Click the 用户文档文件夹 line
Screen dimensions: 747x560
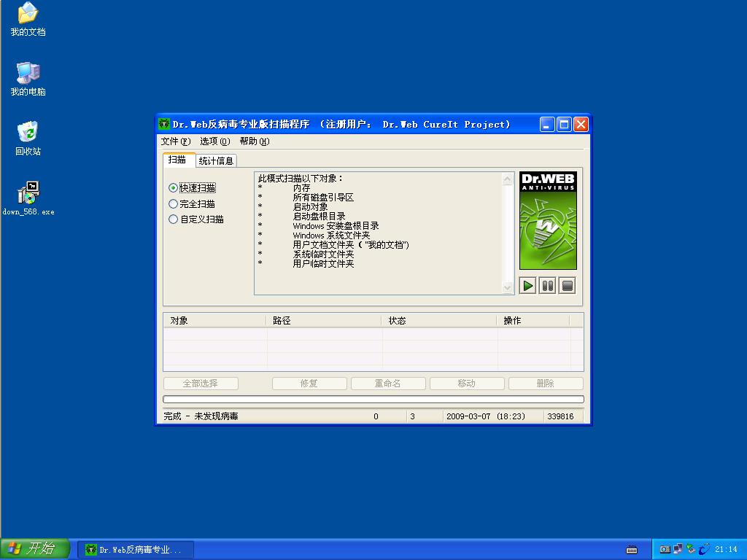coord(351,245)
